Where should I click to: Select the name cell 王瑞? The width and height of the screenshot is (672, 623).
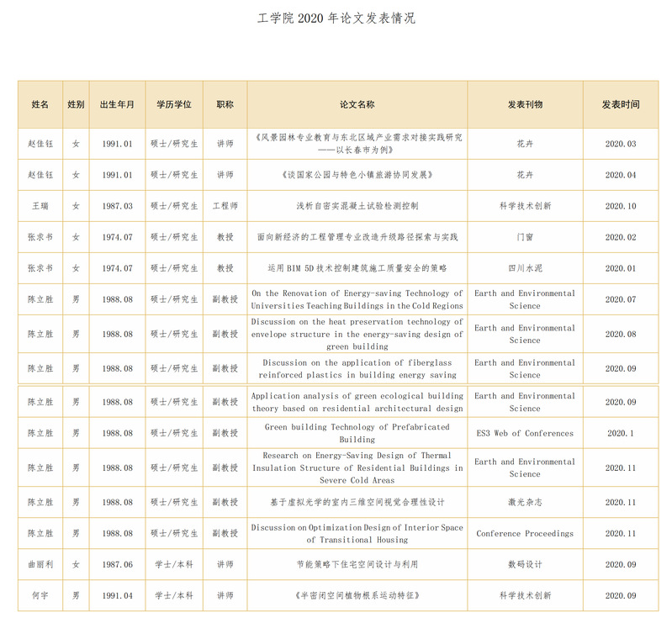click(x=40, y=206)
